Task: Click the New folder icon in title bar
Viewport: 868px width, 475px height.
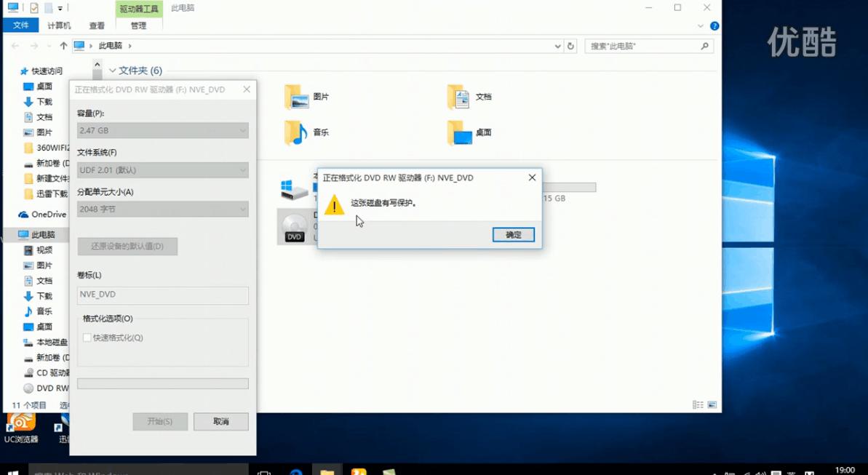Action: coord(48,8)
